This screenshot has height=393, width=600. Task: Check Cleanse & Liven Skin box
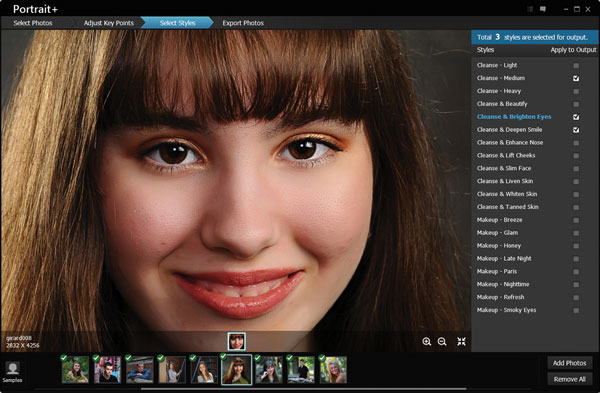pos(576,182)
